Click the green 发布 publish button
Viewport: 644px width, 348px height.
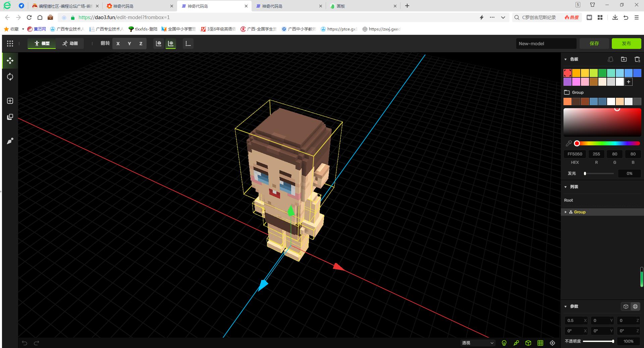626,44
